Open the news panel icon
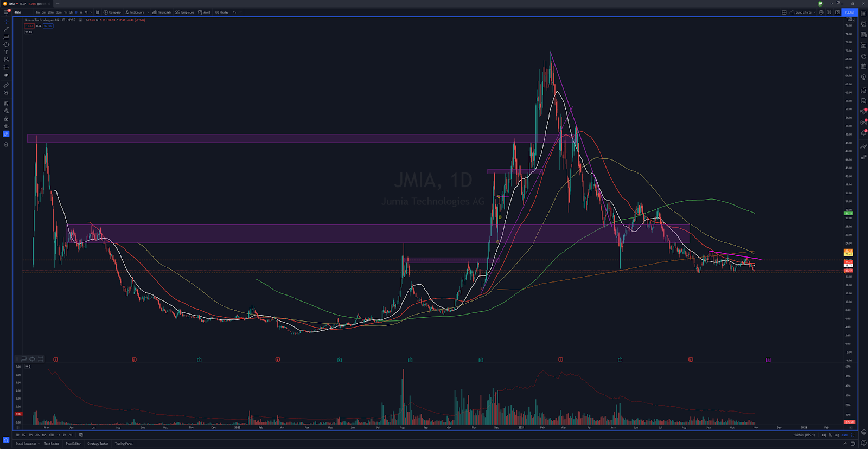The height and width of the screenshot is (449, 868). coord(864,35)
